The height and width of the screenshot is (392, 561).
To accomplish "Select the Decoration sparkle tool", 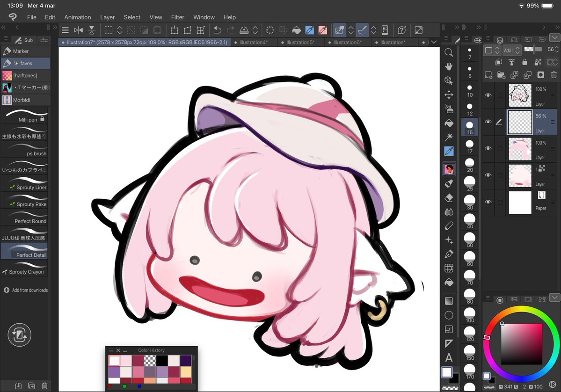I will [449, 240].
